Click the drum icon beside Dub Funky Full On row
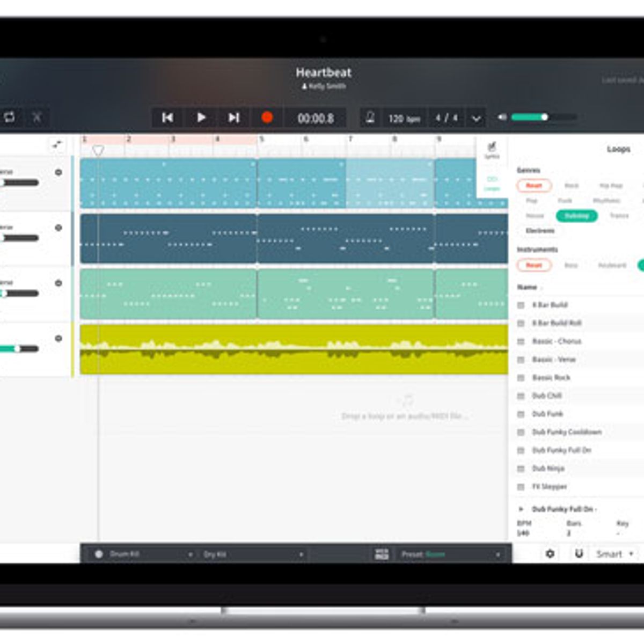 (x=520, y=450)
